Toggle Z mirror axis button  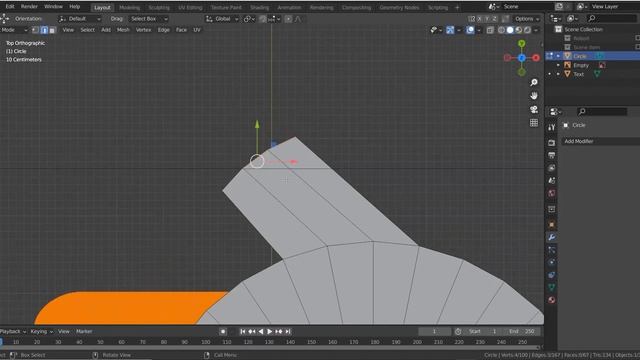click(x=494, y=19)
